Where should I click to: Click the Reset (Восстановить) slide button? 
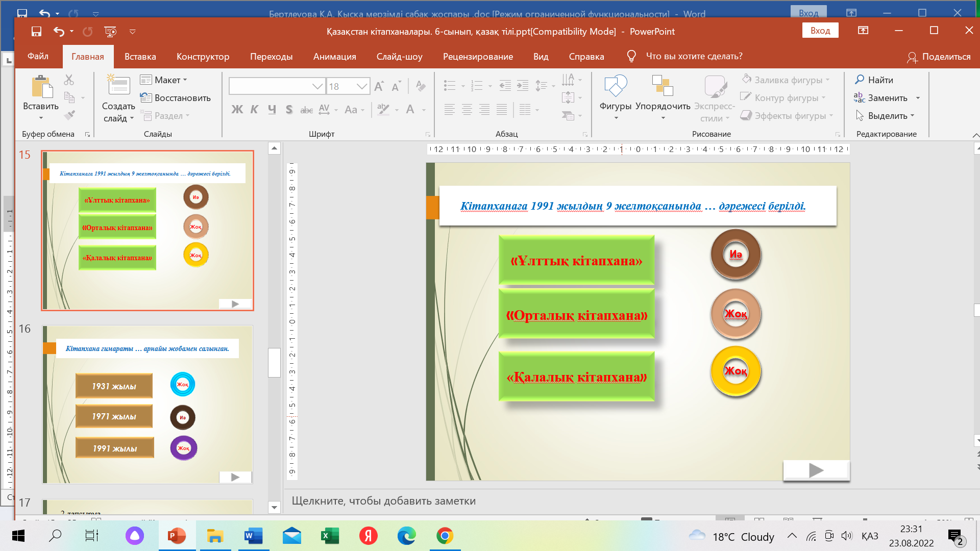pos(176,98)
